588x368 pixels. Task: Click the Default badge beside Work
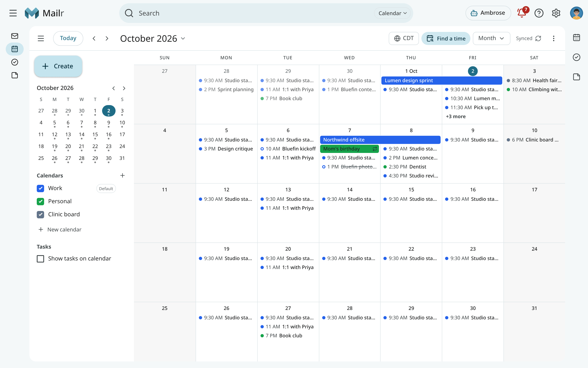[106, 189]
